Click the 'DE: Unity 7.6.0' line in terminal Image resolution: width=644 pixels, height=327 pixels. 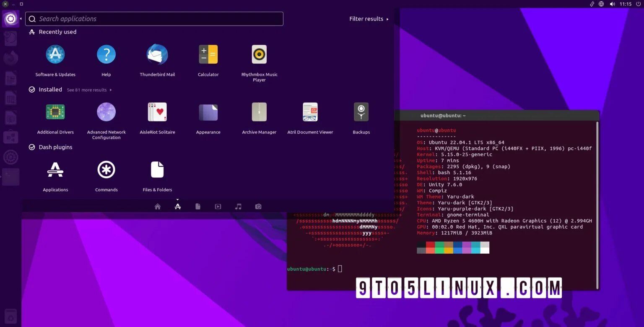click(439, 185)
